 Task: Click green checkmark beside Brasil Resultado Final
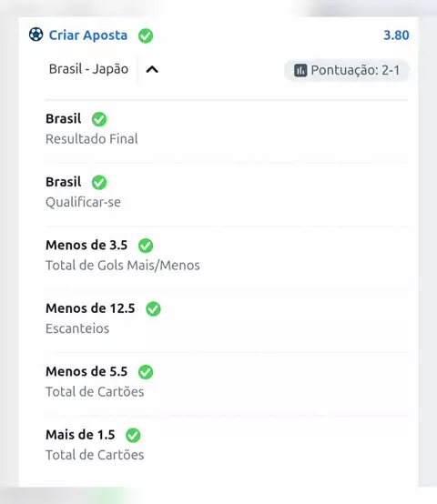[99, 119]
